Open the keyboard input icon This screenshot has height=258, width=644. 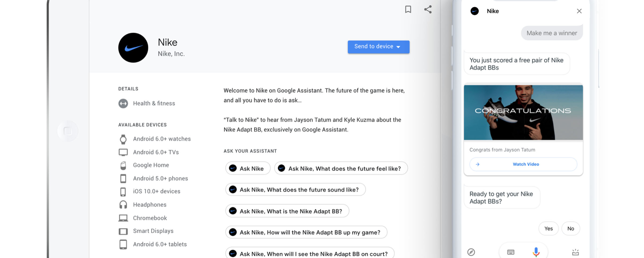(x=511, y=252)
